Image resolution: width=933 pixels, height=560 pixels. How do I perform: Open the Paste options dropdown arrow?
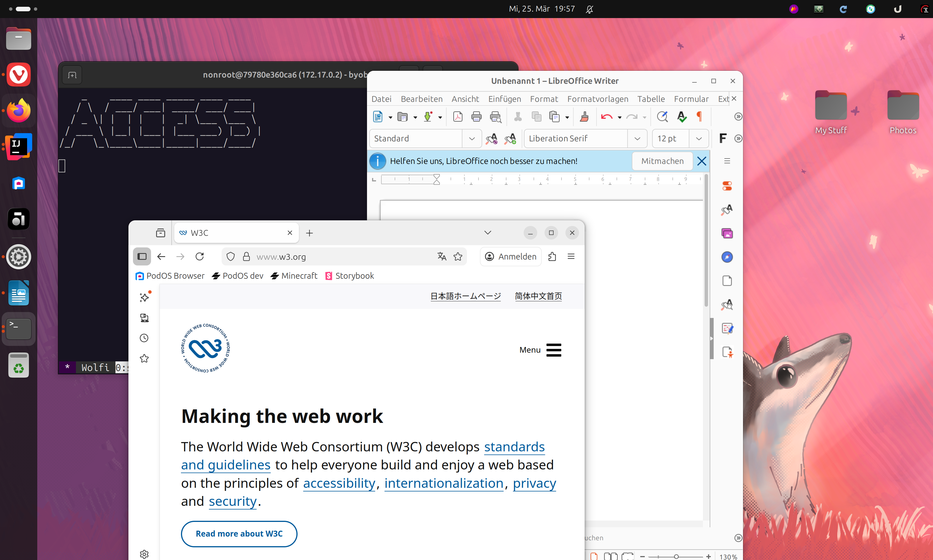(x=567, y=117)
